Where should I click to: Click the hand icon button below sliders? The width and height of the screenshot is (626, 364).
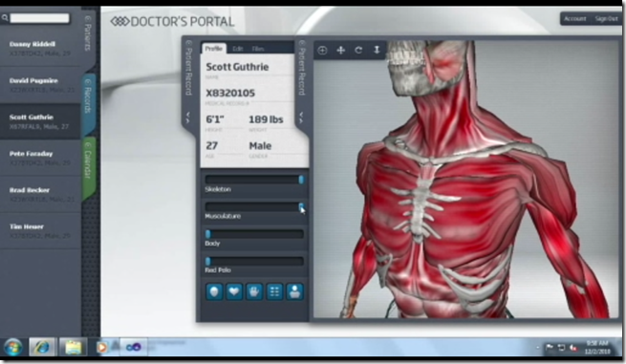click(254, 291)
